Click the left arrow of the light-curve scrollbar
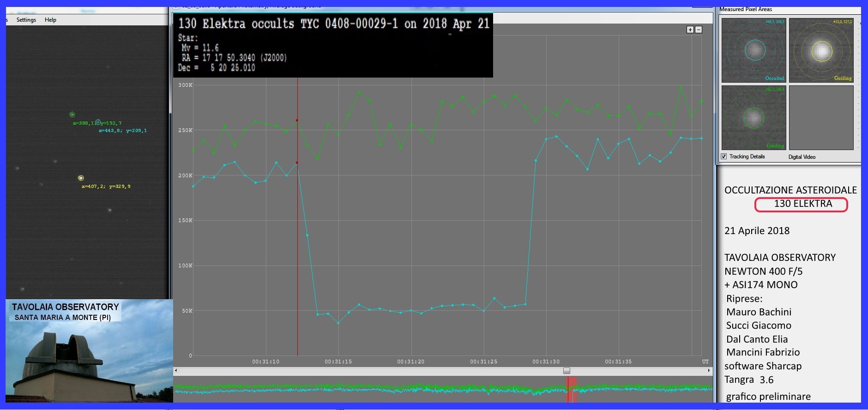 [x=176, y=370]
